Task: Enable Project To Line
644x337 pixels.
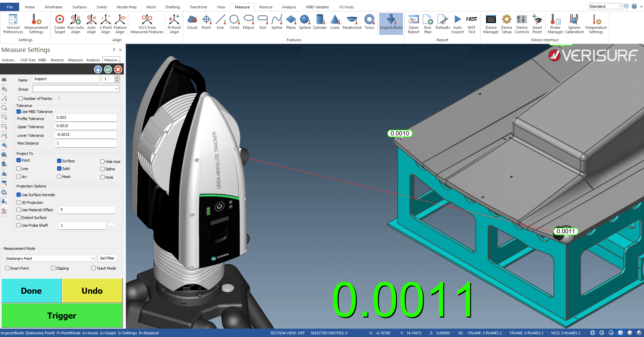Action: (19, 169)
